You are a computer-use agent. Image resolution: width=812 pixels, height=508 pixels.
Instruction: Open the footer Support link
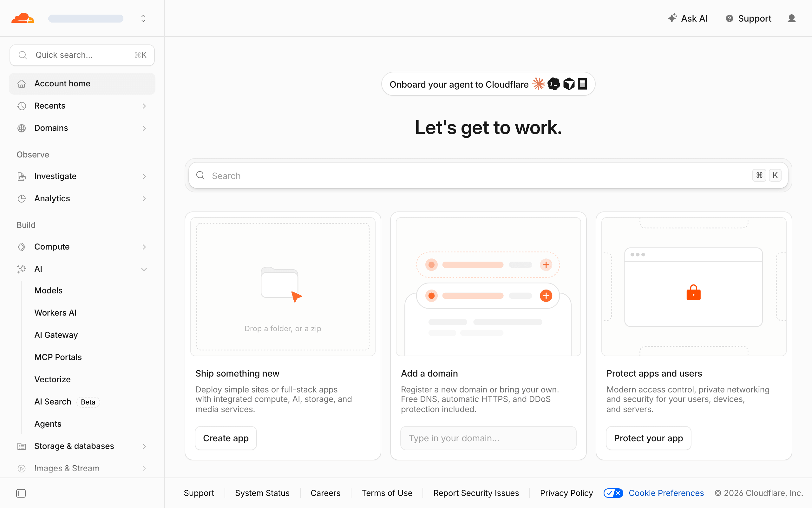click(x=199, y=493)
